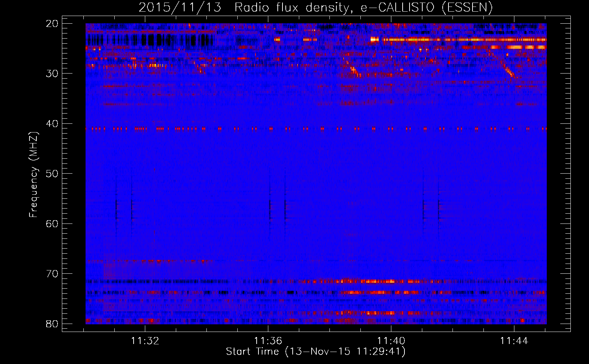Click the 11:44 time tick label
The width and height of the screenshot is (589, 364).
tap(514, 341)
